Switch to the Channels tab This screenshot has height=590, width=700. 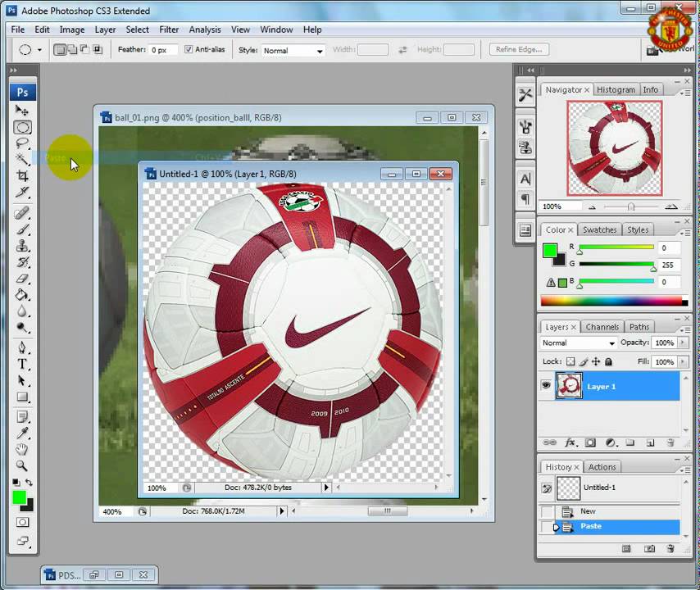tap(602, 327)
